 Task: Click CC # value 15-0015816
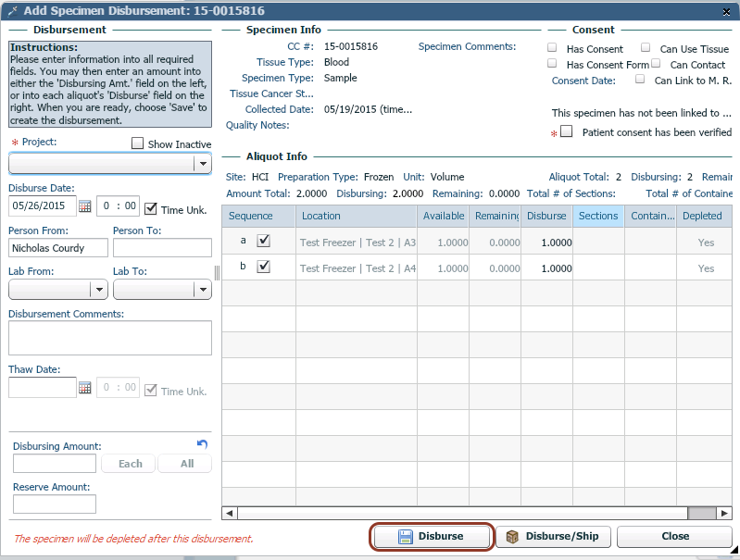[351, 46]
